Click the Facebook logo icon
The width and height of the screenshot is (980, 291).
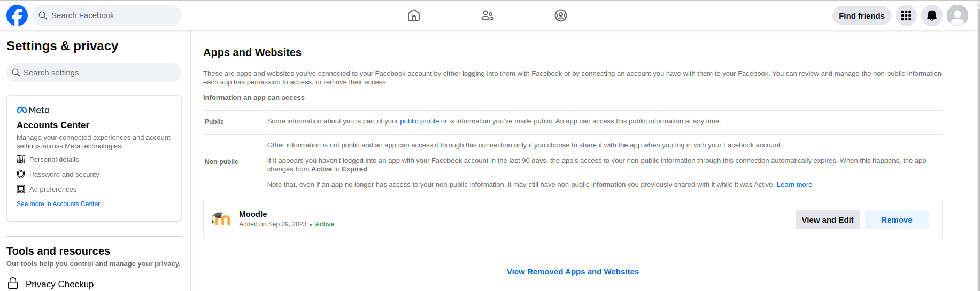coord(17,15)
